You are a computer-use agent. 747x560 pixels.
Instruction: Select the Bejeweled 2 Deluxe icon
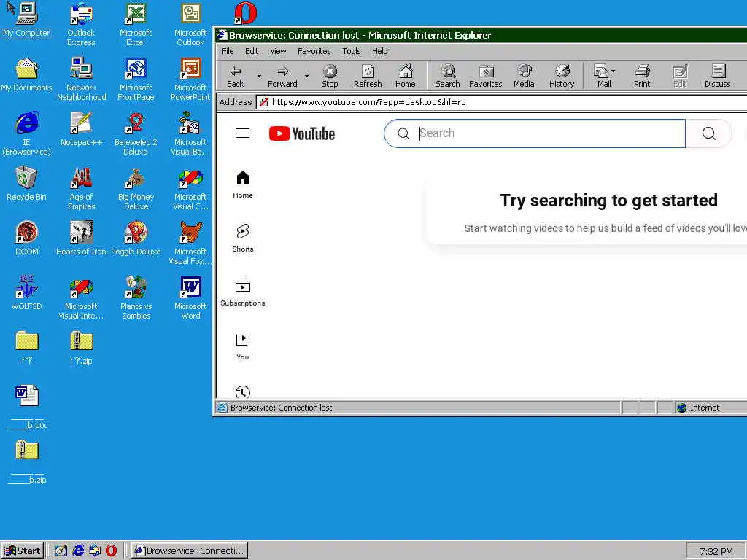(x=136, y=134)
